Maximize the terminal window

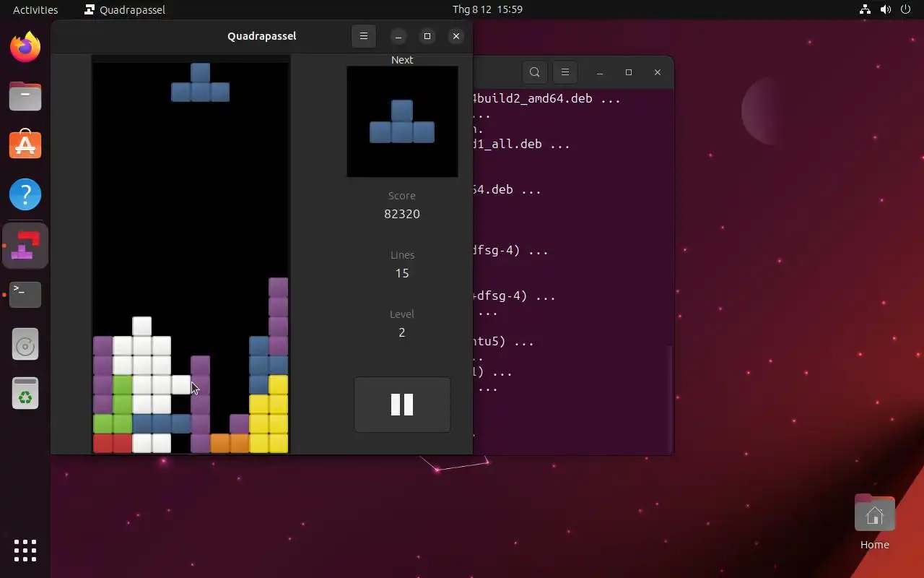coord(629,72)
